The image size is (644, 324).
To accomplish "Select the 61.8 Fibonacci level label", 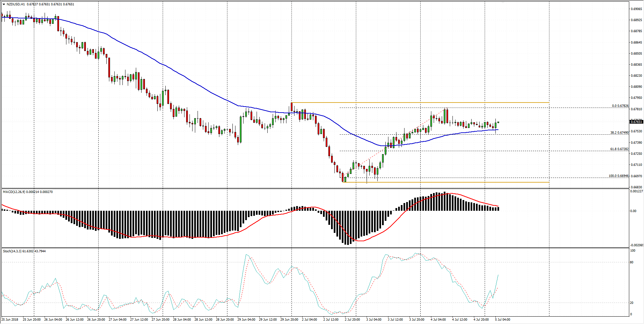I will pos(619,149).
